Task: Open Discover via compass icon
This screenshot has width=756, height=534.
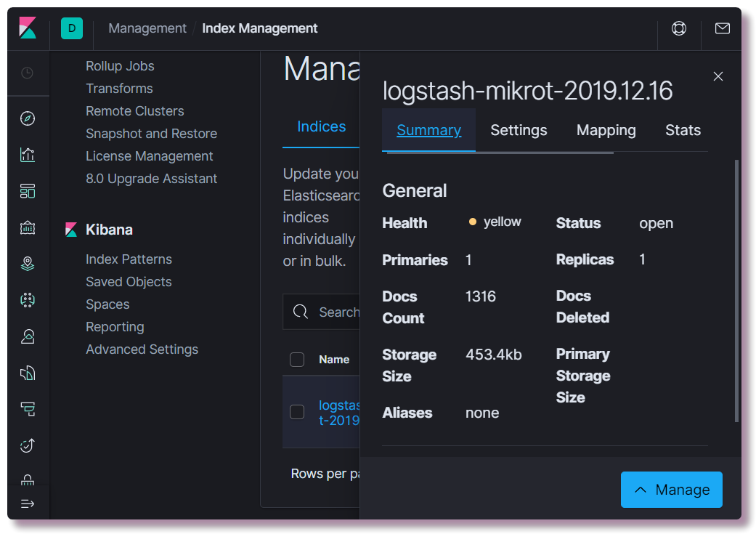Action: point(28,118)
